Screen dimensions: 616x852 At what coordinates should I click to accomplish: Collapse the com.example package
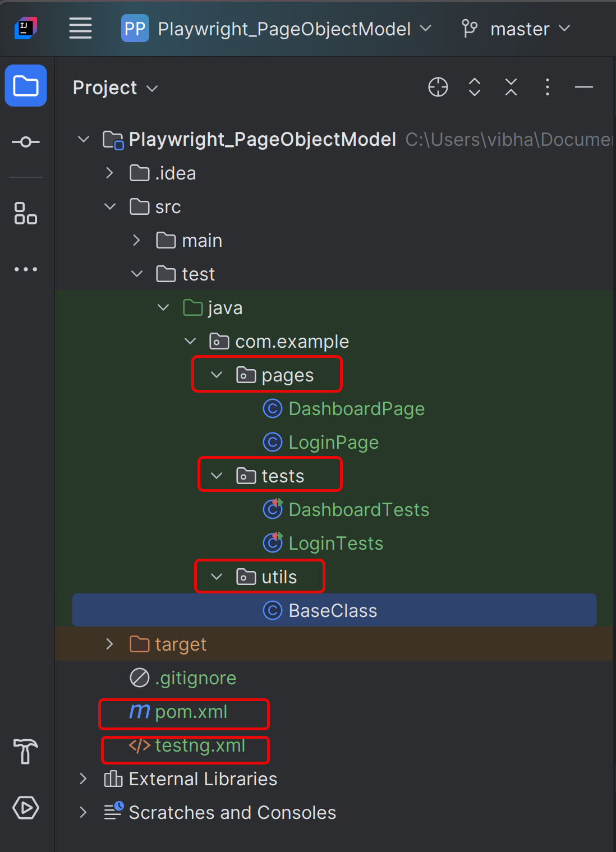click(190, 341)
